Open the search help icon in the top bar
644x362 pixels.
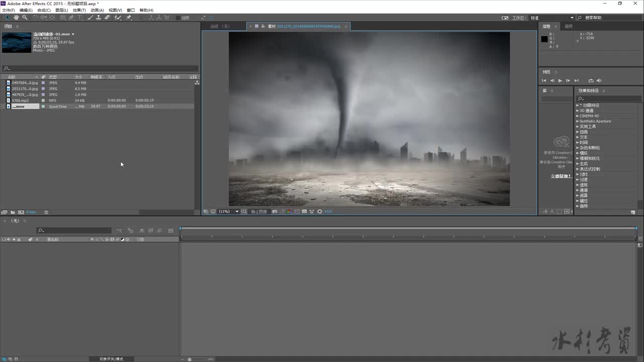580,18
